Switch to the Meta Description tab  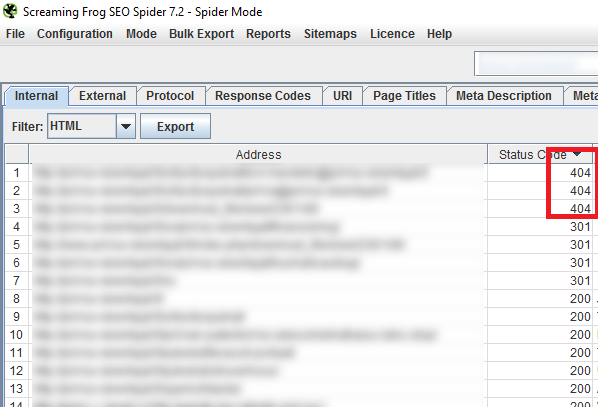coord(504,96)
